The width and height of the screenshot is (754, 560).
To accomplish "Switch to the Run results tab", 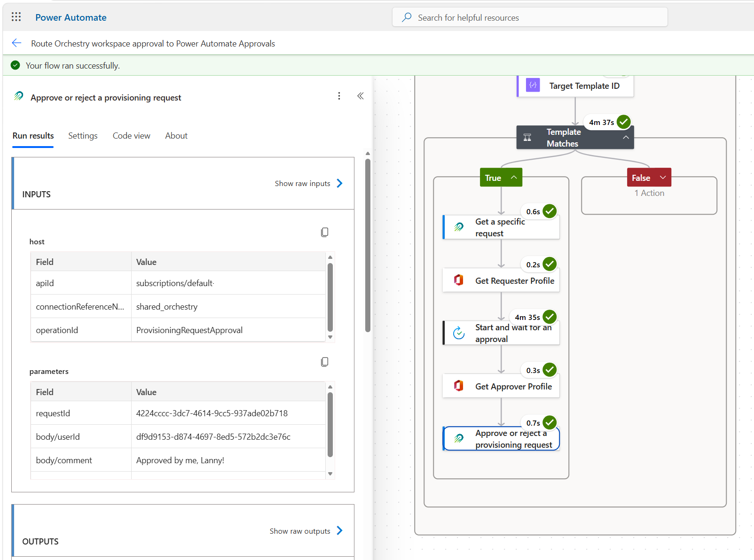I will (33, 136).
